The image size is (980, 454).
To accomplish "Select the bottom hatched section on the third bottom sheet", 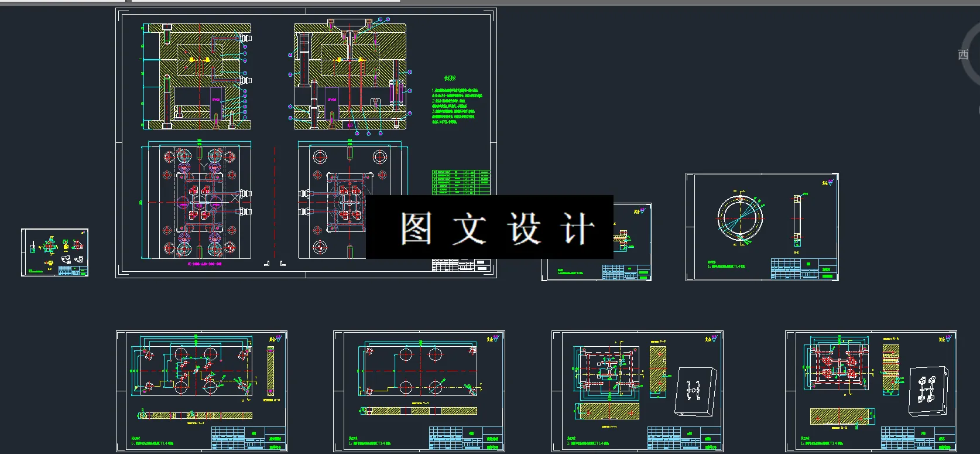I will (609, 412).
